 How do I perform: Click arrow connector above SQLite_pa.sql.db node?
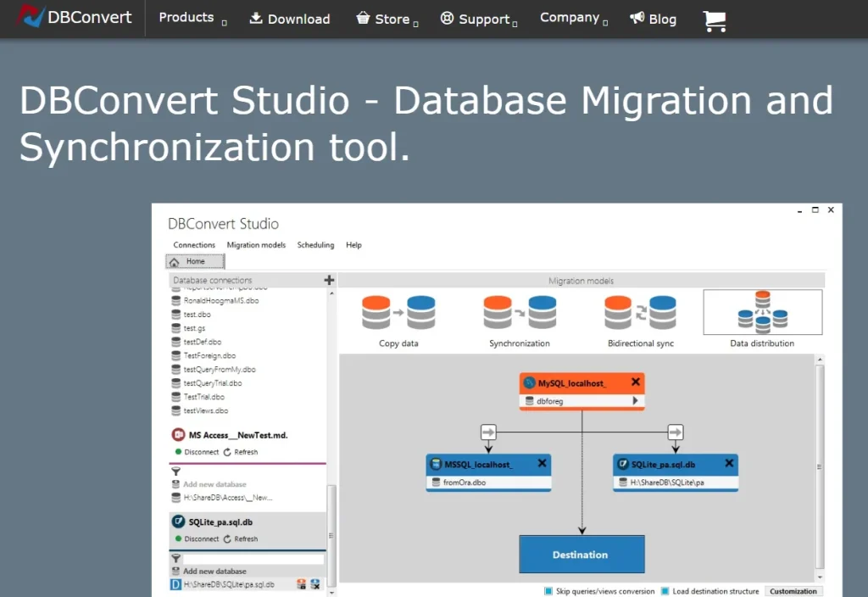676,432
